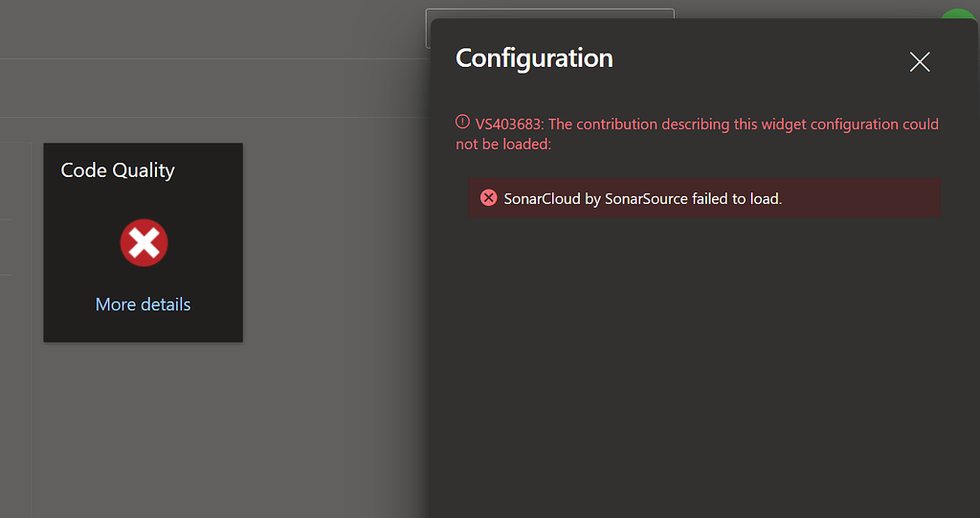Click blank area inside Code Quality tile below link
The height and width of the screenshot is (518, 980).
click(144, 327)
